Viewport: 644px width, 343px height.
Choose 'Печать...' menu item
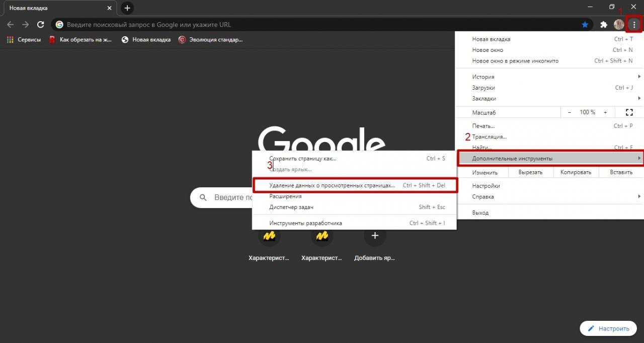[549, 126]
